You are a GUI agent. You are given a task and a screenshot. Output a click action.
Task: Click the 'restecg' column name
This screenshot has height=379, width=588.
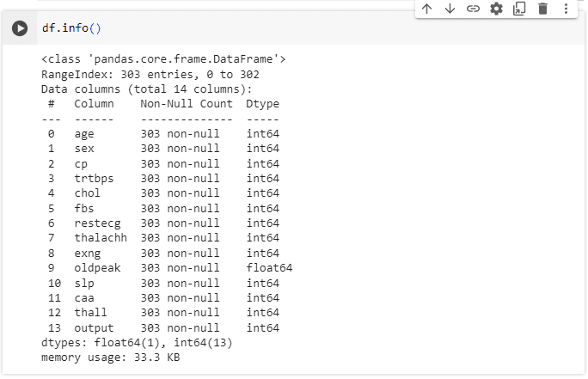97,223
